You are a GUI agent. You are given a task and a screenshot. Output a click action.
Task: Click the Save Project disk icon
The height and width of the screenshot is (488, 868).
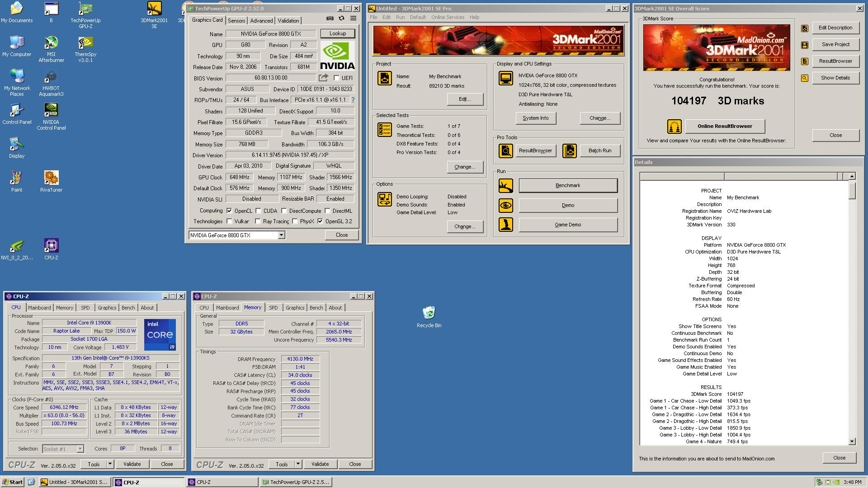(805, 45)
